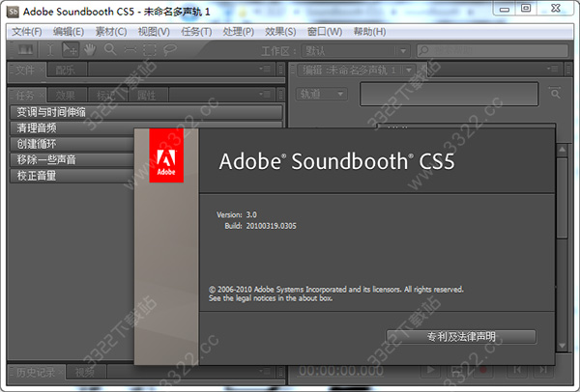Go to next marker in transport
Viewport: 580px width, 392px height.
[543, 370]
